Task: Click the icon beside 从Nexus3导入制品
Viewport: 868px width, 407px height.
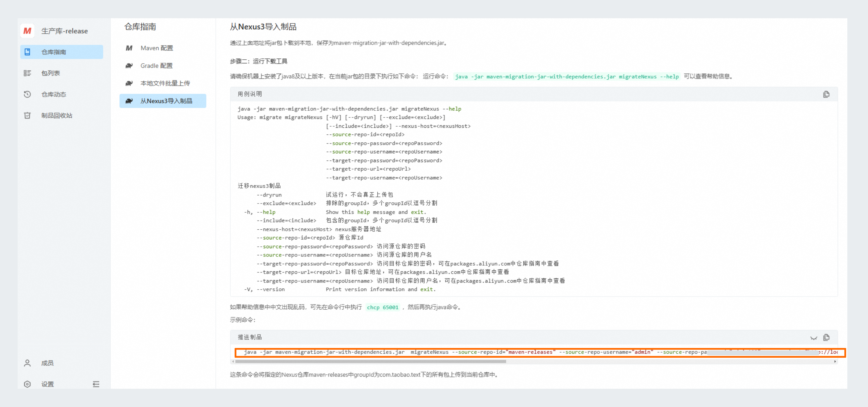Action: 129,101
